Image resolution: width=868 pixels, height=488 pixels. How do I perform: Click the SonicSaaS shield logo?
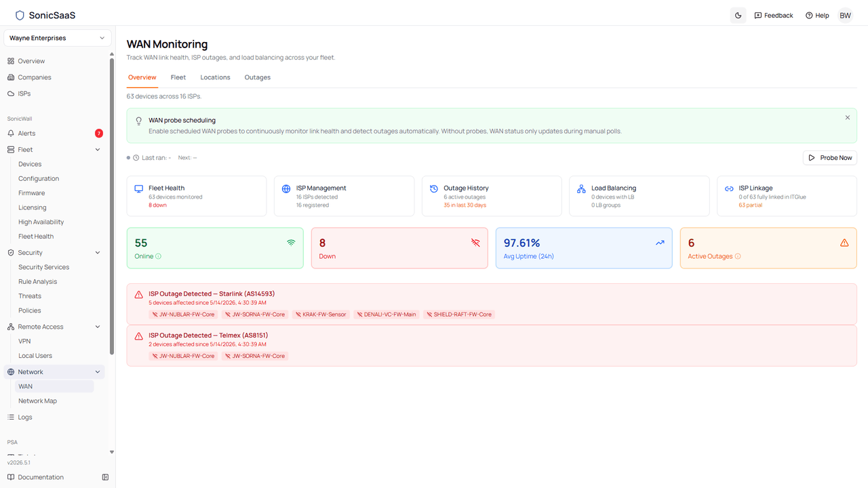pyautogui.click(x=20, y=15)
